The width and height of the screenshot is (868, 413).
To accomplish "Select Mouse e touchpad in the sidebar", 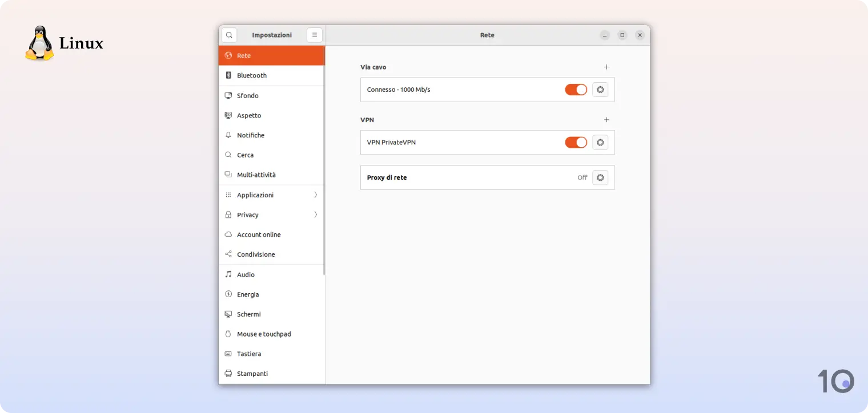I will click(x=271, y=334).
